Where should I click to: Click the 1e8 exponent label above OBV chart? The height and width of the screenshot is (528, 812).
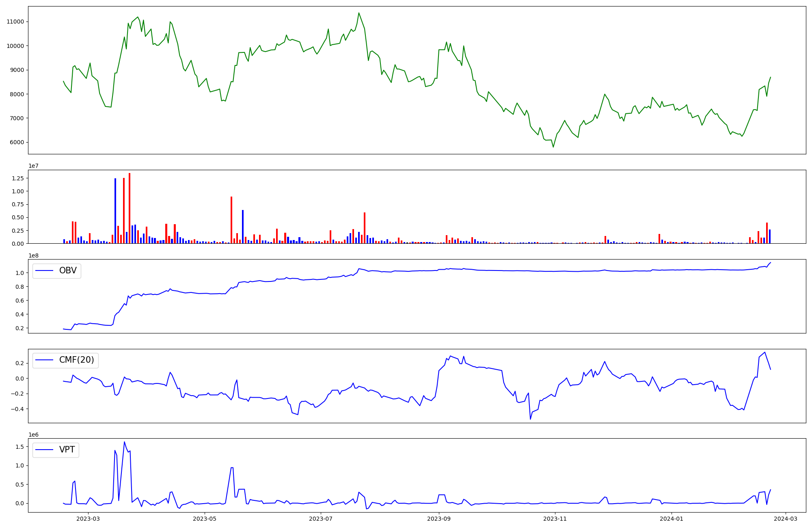click(33, 255)
